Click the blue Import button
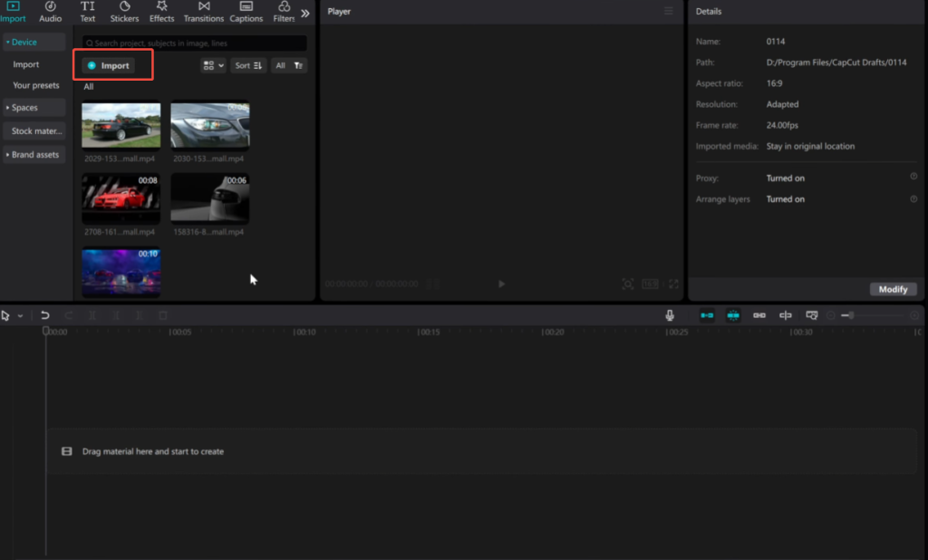The height and width of the screenshot is (560, 928). click(111, 64)
